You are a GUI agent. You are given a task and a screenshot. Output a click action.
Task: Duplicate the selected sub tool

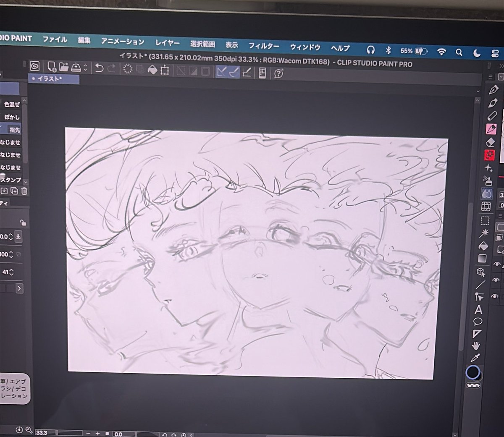click(x=14, y=191)
